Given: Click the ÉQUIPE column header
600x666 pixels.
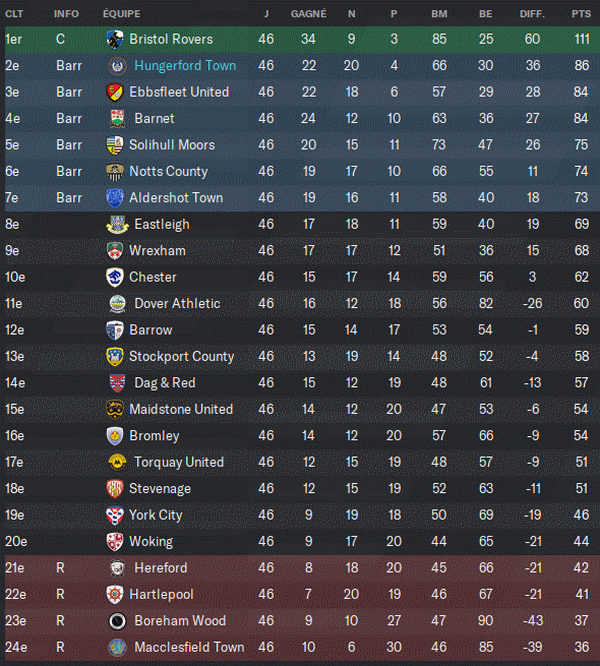Looking at the screenshot, I should pos(122,14).
